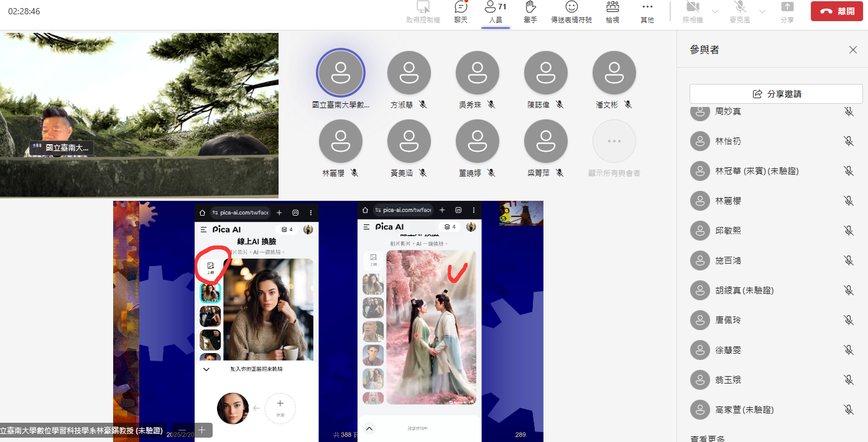The image size is (868, 442).
Task: Click the 取得控制權 request control button
Action: coord(423,12)
